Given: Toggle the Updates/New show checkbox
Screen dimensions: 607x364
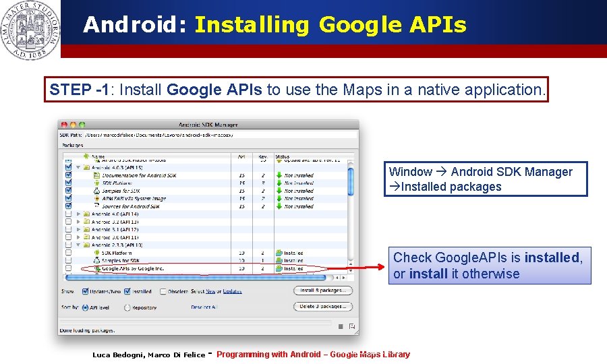Looking at the screenshot, I should 85,291.
